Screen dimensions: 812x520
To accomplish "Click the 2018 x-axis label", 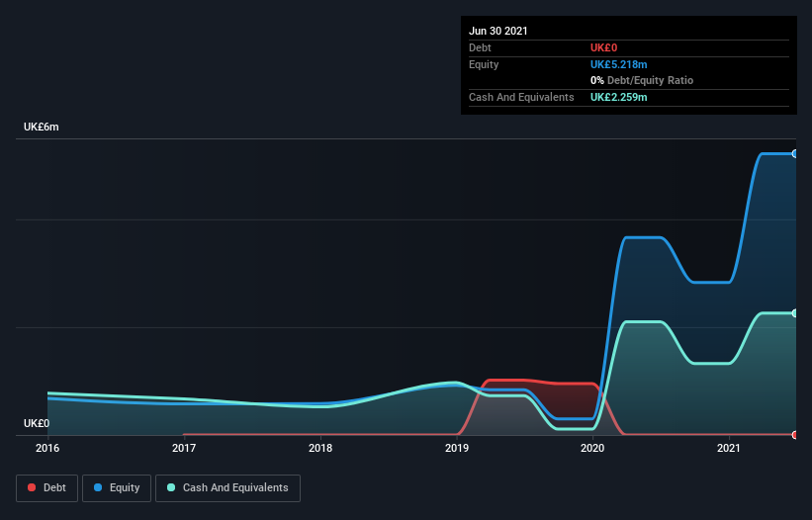I will click(320, 448).
